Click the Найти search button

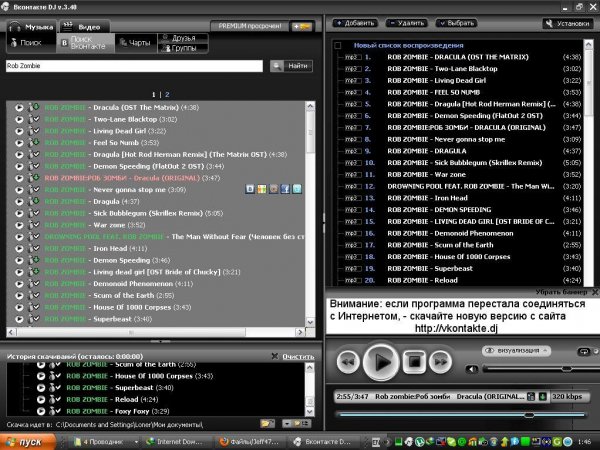(x=291, y=66)
